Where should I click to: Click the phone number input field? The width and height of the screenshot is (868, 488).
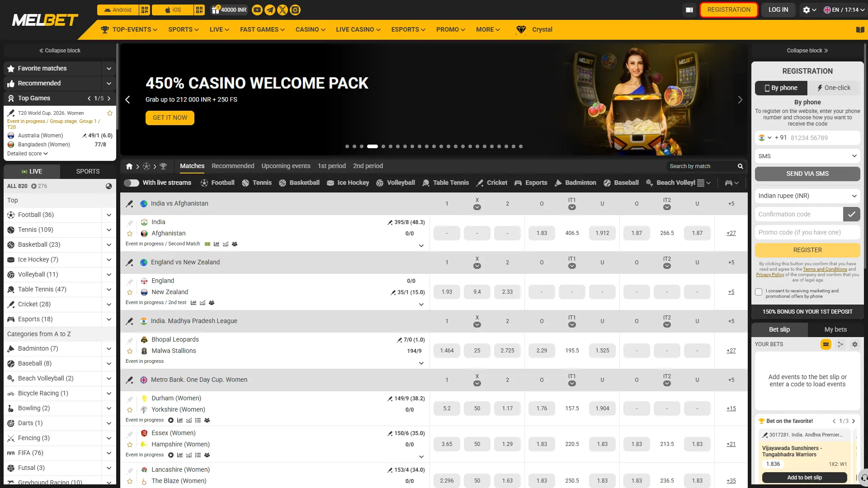824,138
